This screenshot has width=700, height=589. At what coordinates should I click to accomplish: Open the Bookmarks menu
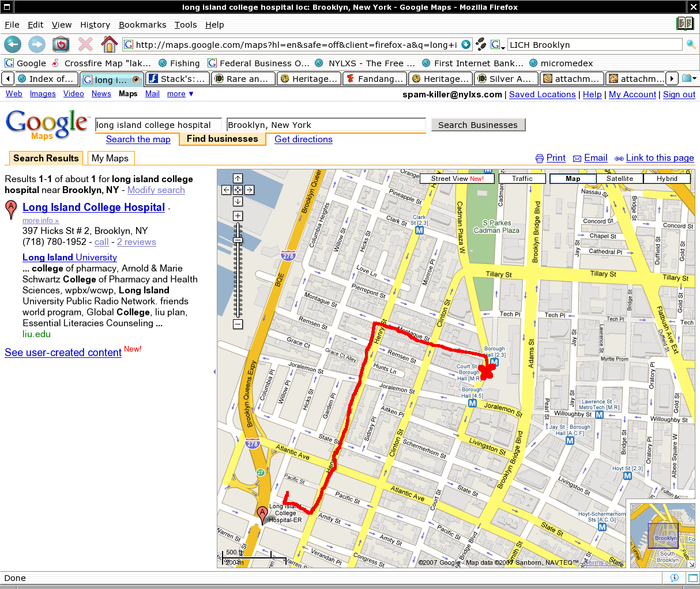pos(142,25)
